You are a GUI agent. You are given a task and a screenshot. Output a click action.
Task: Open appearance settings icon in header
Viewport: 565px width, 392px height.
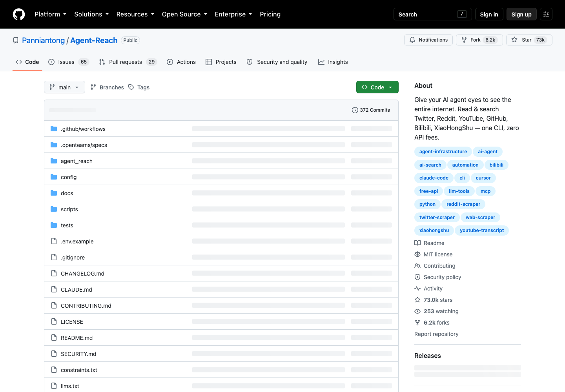click(546, 14)
